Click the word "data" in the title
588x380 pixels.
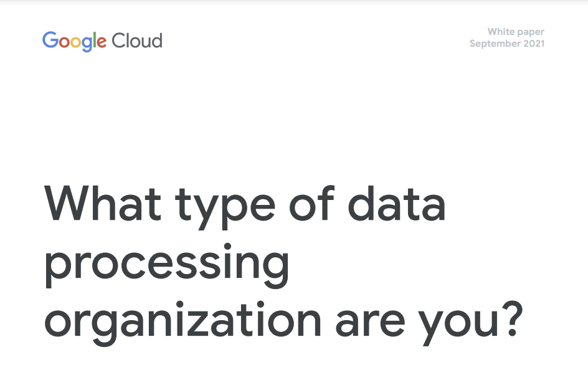pos(399,203)
